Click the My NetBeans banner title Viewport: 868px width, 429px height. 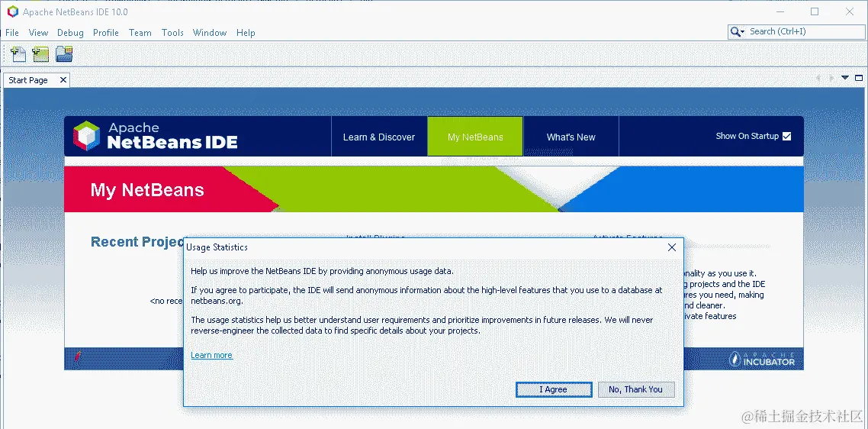(x=147, y=190)
